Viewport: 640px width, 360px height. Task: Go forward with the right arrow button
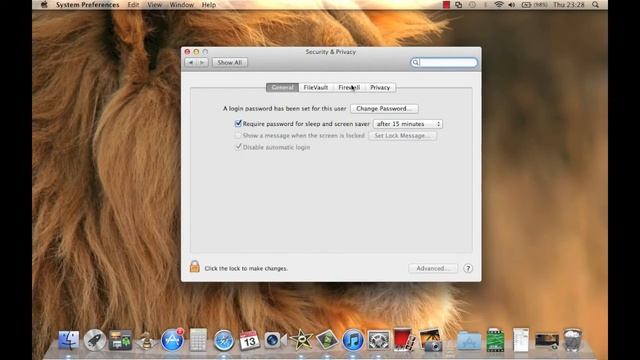click(x=202, y=62)
